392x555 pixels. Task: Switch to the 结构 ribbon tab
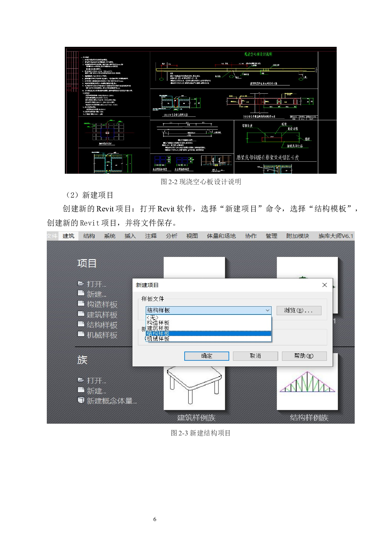[x=89, y=236]
